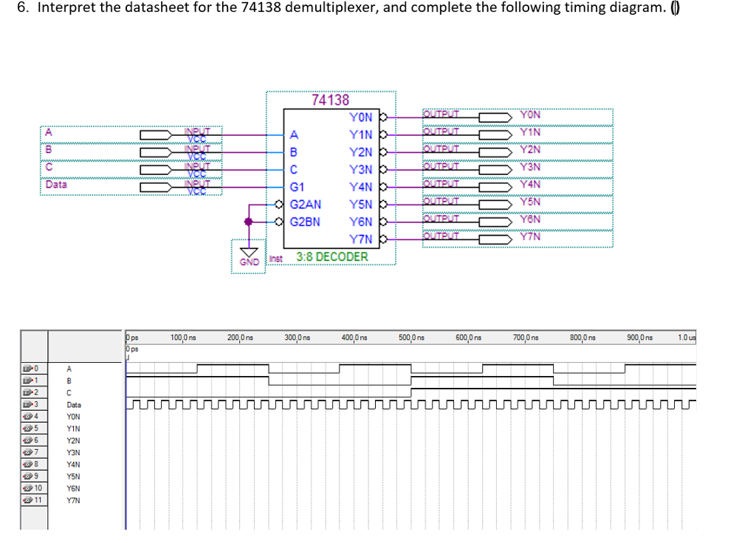This screenshot has width=756, height=543.
Task: Toggle the inverter bubble on G2AN input
Action: [x=278, y=203]
